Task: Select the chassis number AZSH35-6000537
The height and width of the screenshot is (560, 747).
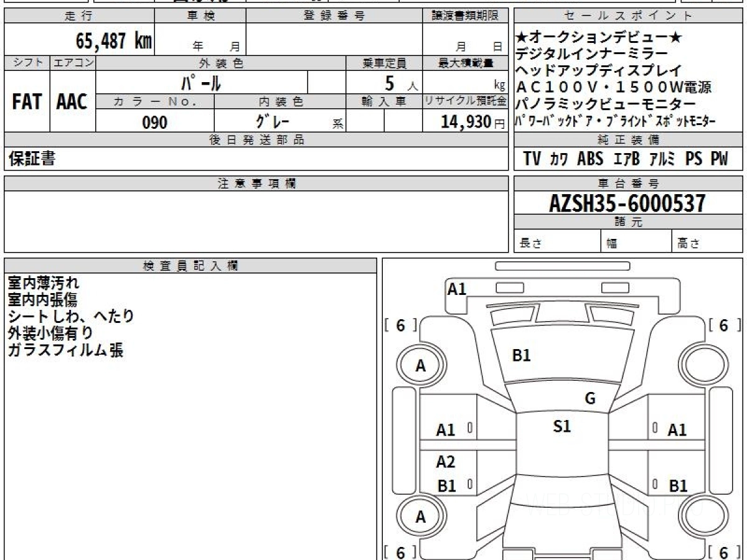Action: coord(627,203)
